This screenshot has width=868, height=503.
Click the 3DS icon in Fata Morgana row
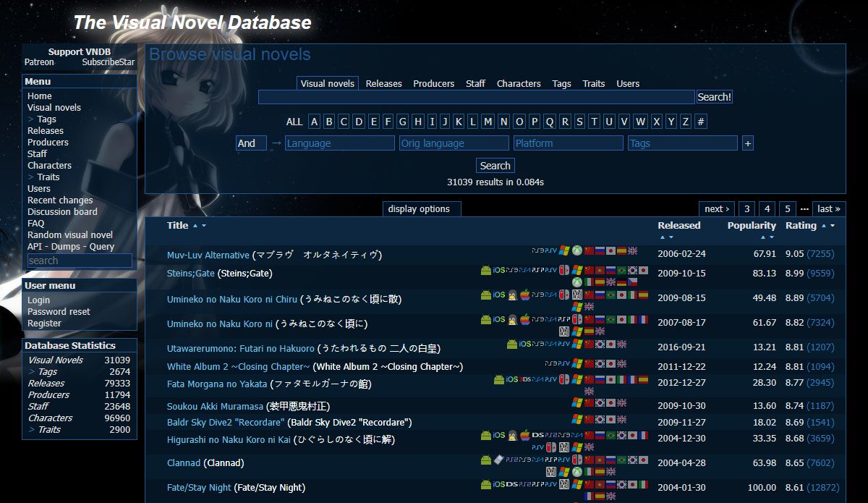pyautogui.click(x=525, y=379)
